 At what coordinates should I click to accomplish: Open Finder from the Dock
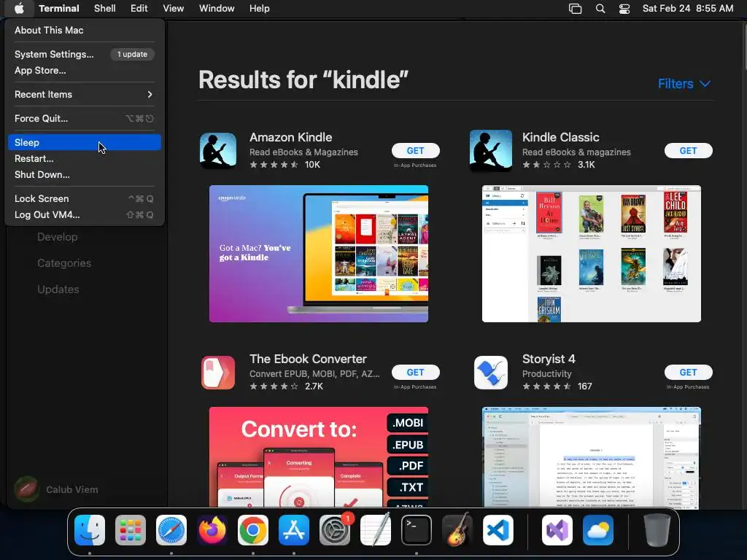coord(90,530)
